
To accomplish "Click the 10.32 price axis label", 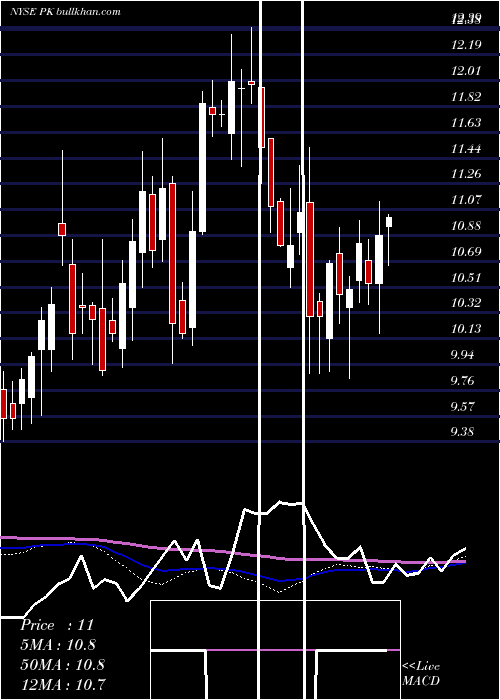I will click(467, 303).
